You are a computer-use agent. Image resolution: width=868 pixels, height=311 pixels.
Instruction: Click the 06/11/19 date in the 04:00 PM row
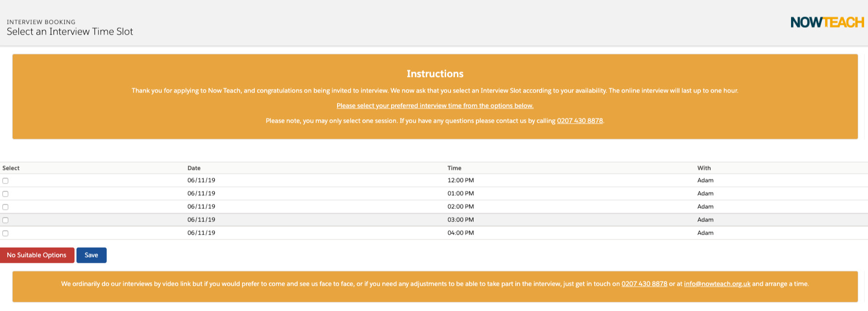[201, 233]
